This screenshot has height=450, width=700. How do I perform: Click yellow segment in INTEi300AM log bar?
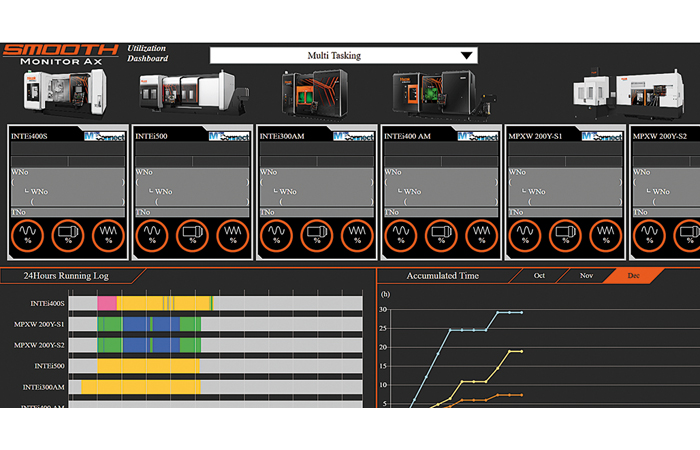coord(141,387)
